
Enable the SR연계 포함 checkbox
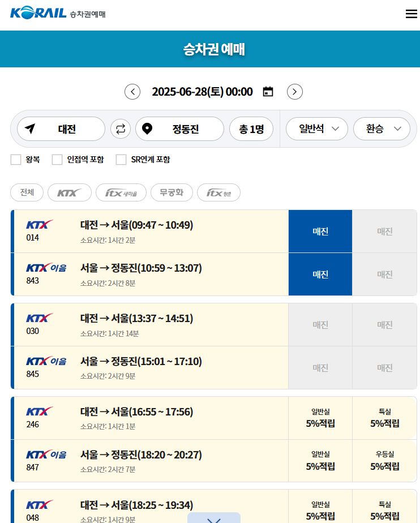click(x=121, y=160)
